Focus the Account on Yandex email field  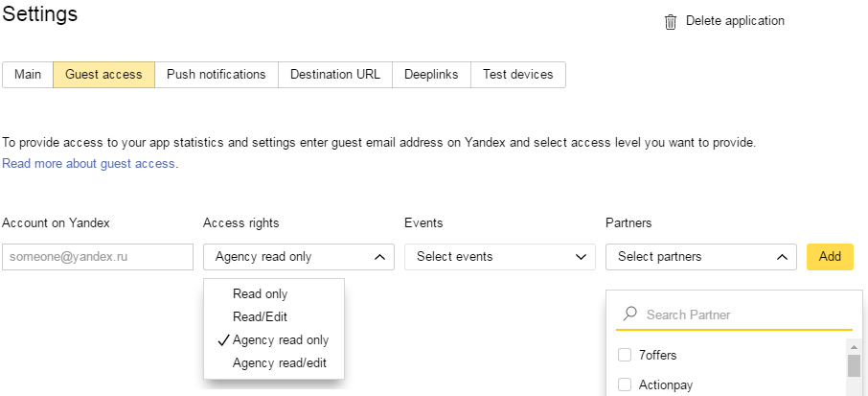coord(98,257)
